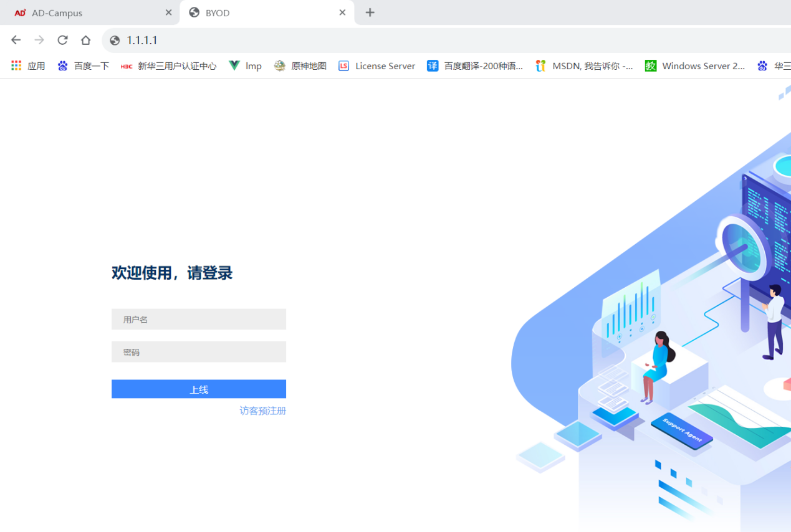The height and width of the screenshot is (532, 791).
Task: Open the Windows Server bookmark
Action: pos(695,66)
